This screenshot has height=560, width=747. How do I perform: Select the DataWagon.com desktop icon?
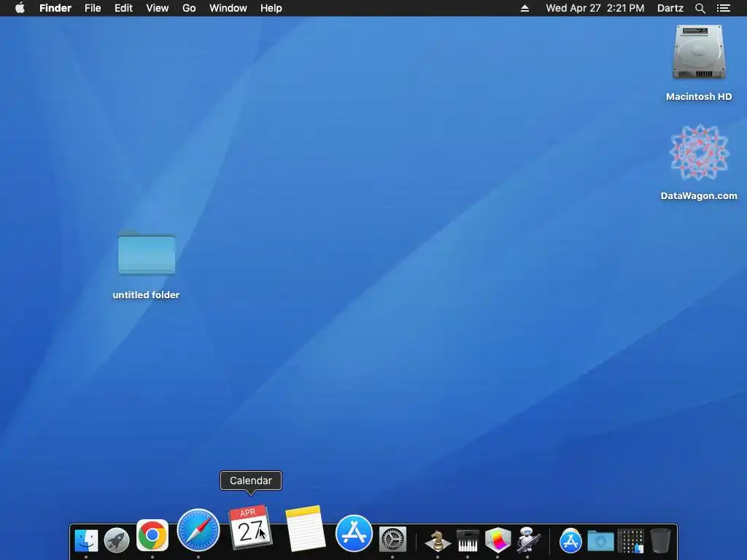pos(699,152)
